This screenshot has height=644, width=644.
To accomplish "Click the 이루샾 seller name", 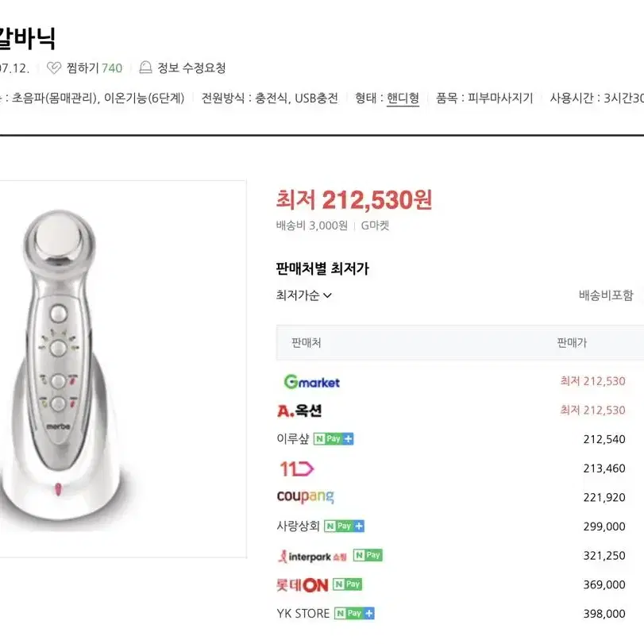I will pos(293,439).
